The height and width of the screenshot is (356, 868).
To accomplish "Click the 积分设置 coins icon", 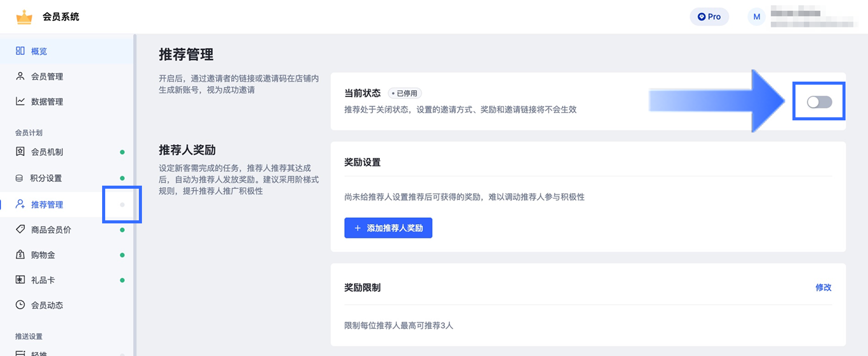I will (19, 178).
